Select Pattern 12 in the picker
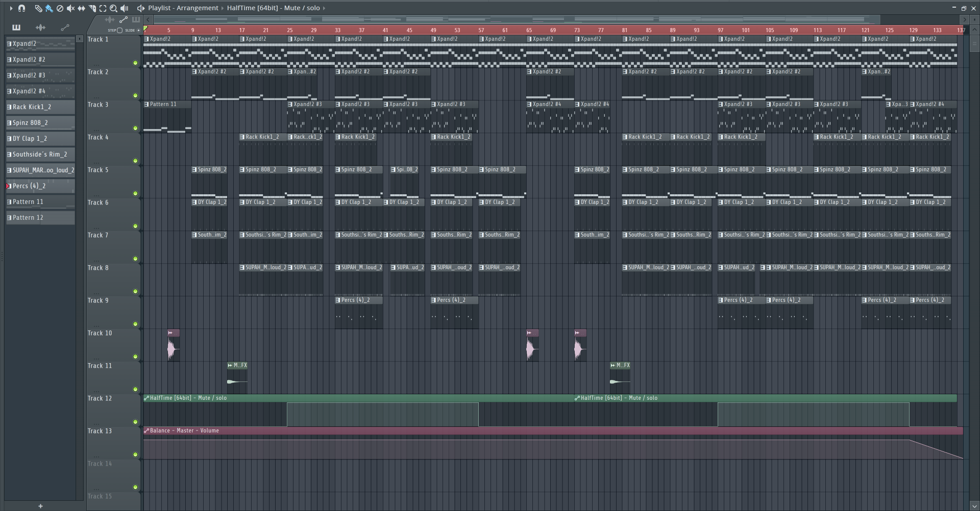Image resolution: width=980 pixels, height=511 pixels. (x=40, y=218)
